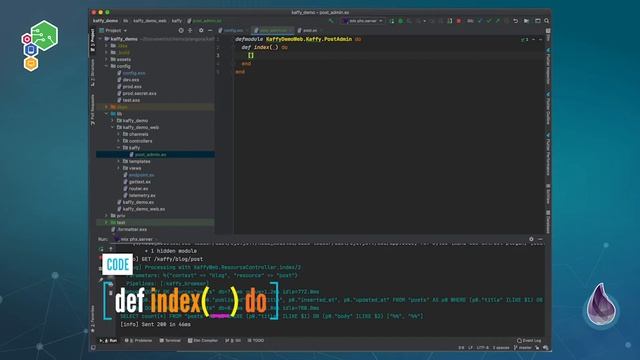
Task: Expand the deps folder arrow
Action: coord(107,107)
